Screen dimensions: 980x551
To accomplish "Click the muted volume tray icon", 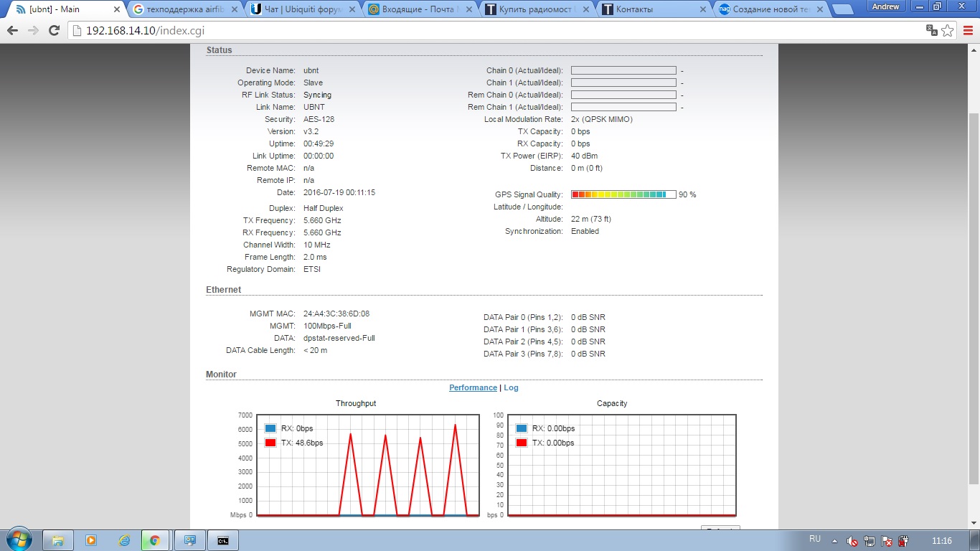I will click(x=852, y=541).
